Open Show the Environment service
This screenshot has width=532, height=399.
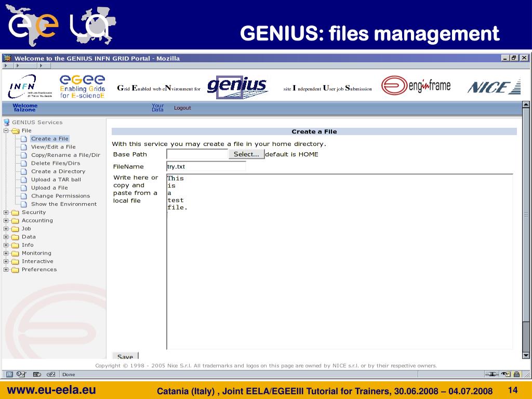pos(64,204)
